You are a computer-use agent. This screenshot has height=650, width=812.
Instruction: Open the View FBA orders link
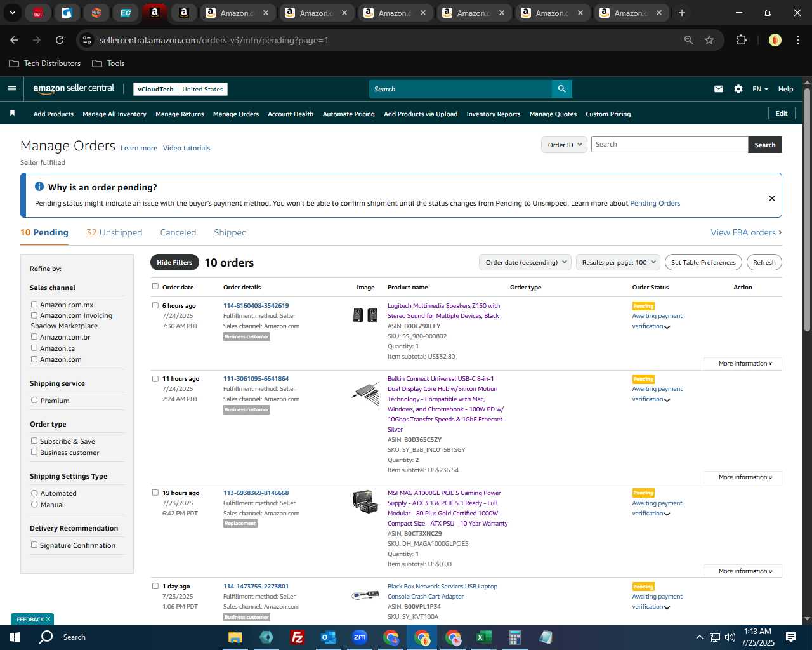tap(746, 232)
